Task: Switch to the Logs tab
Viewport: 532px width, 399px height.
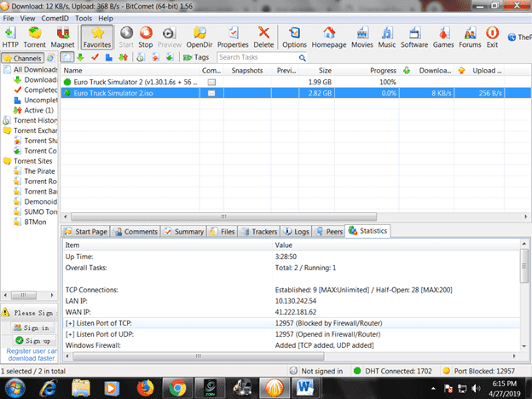Action: pyautogui.click(x=296, y=231)
